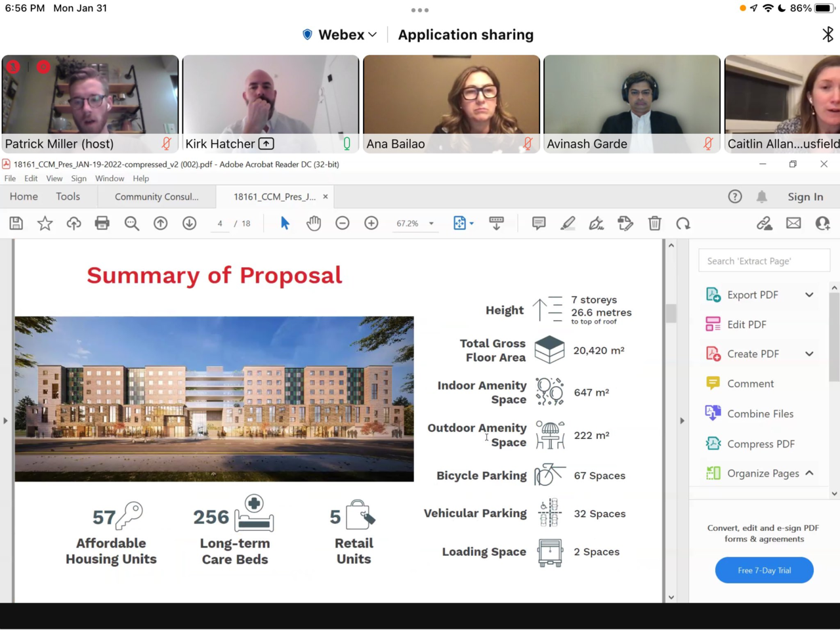Zoom out with the minus circle icon
Screen dimensions: 840x630
[342, 223]
